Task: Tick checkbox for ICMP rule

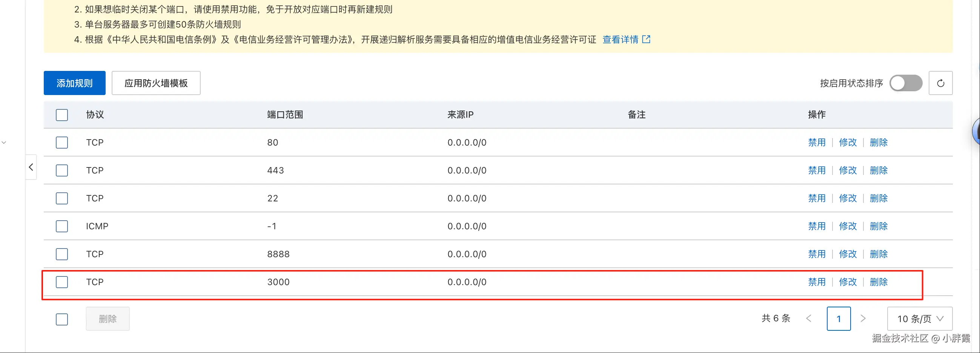Action: pyautogui.click(x=61, y=226)
